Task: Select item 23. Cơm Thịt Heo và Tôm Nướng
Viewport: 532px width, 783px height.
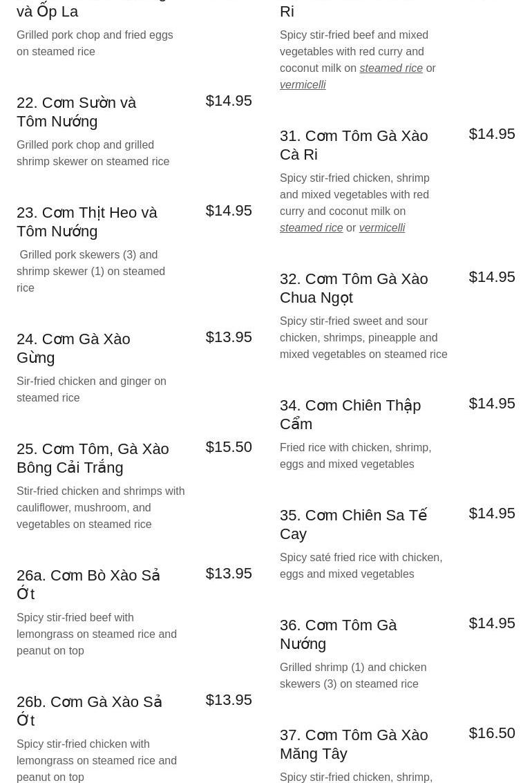Action: 87,222
